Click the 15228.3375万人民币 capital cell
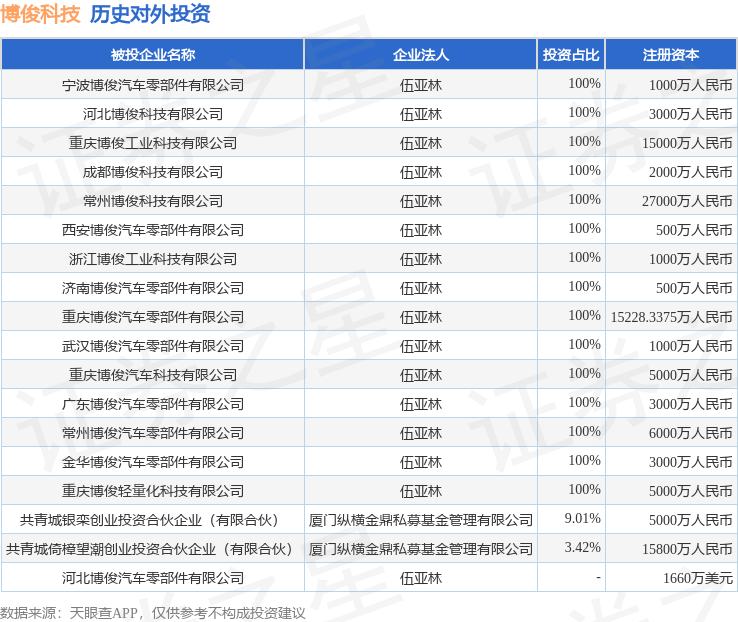This screenshot has width=738, height=622. pyautogui.click(x=672, y=317)
